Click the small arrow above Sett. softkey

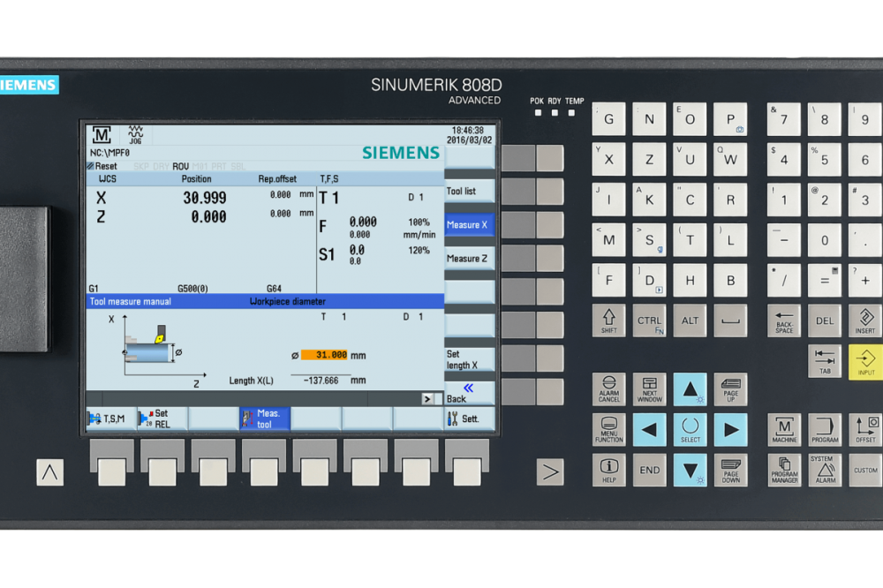coord(427,399)
